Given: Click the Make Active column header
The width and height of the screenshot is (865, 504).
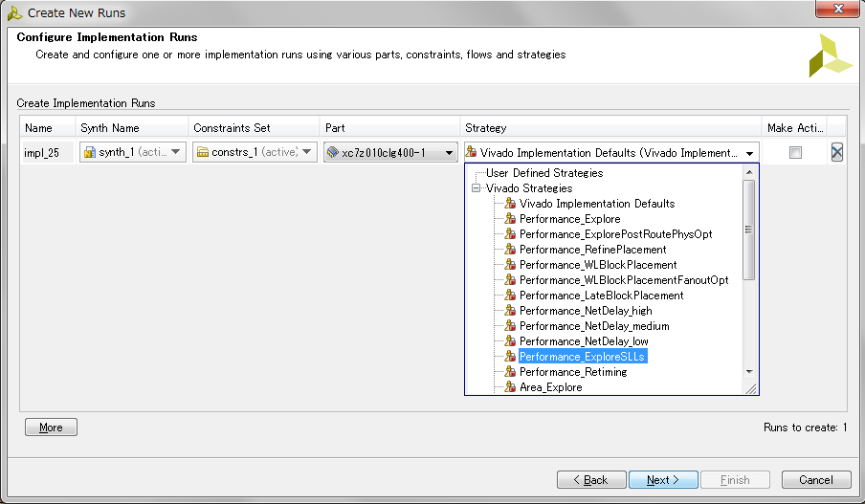Looking at the screenshot, I should (x=794, y=128).
